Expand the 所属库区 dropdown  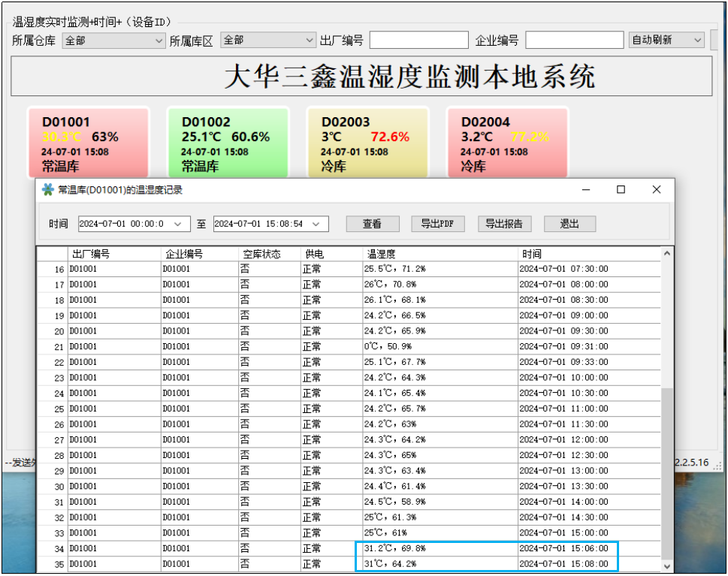click(310, 41)
